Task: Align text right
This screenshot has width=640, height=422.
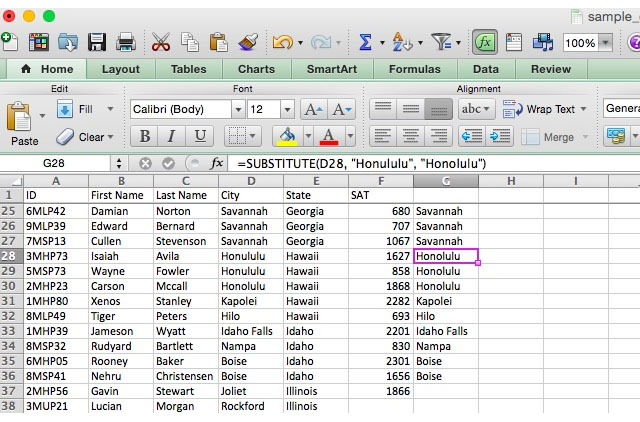Action: click(x=438, y=136)
